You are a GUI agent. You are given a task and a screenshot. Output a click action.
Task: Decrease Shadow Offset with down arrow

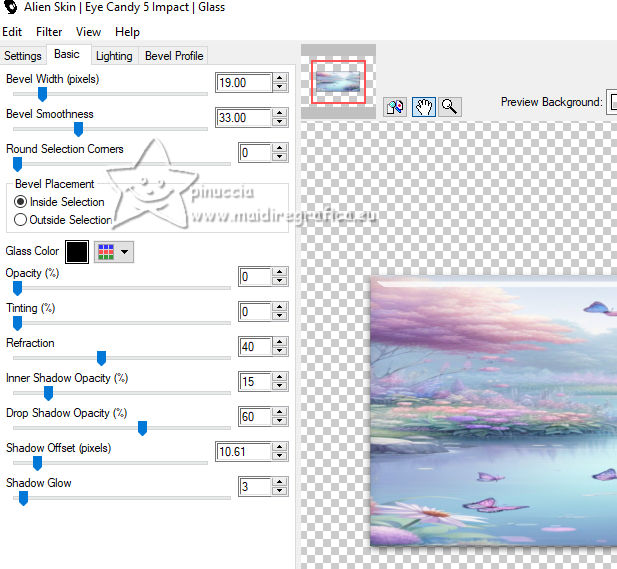279,456
